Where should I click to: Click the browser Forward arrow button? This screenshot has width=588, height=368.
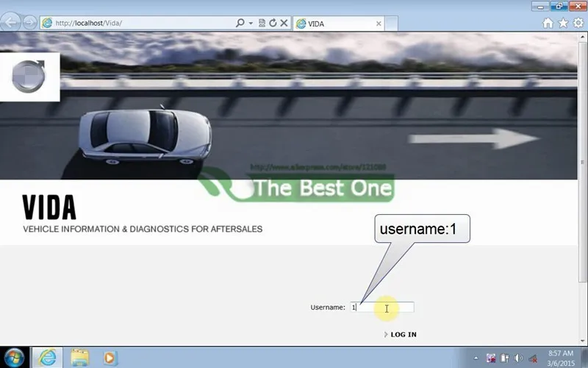tap(30, 23)
